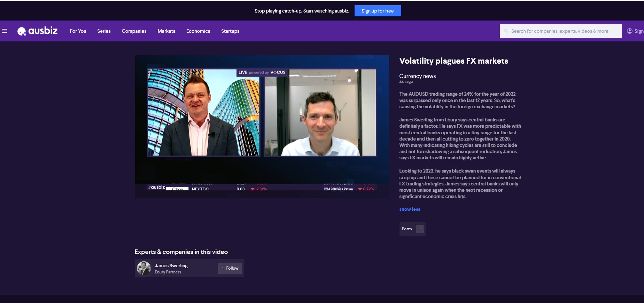Open James Swerling's avatar photo

(x=144, y=268)
